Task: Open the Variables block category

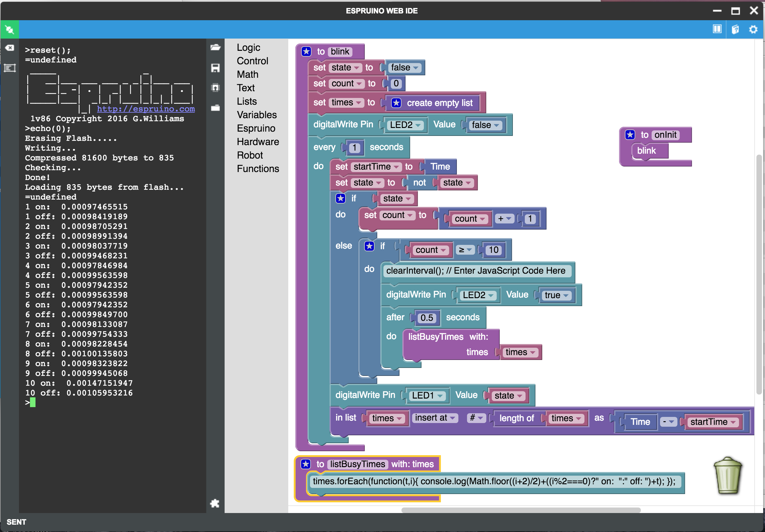Action: point(256,115)
